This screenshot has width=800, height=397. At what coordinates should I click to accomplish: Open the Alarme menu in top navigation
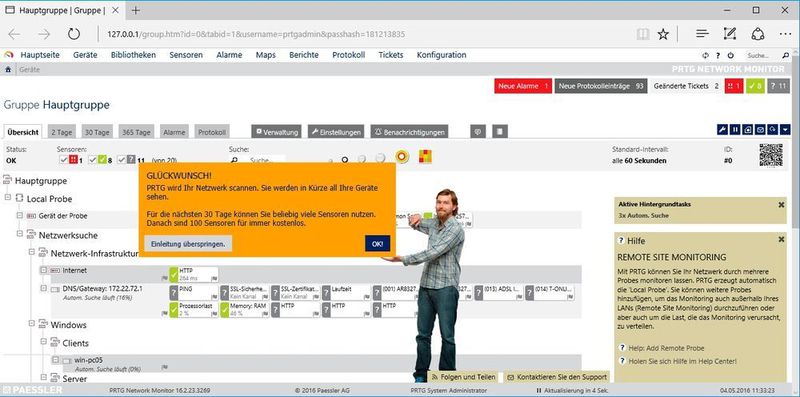(229, 55)
